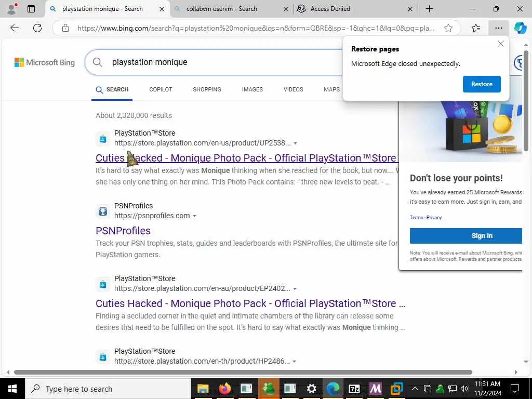Open the Favorites list icon
Image resolution: width=532 pixels, height=399 pixels.
476,28
